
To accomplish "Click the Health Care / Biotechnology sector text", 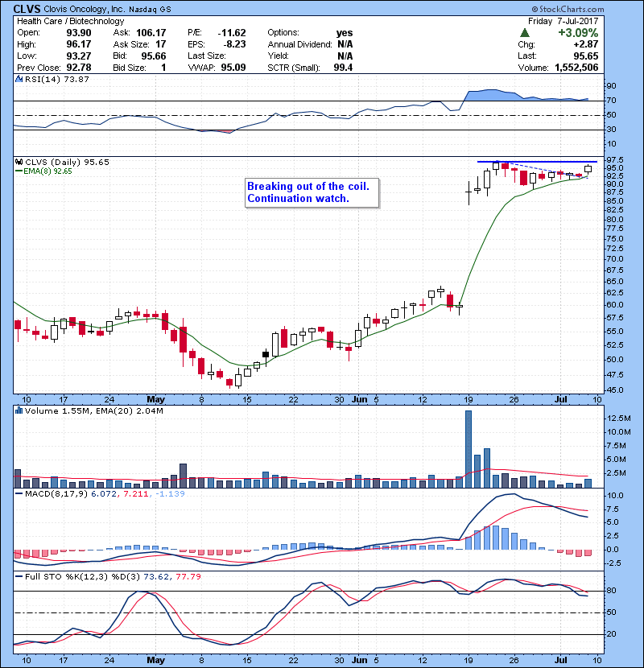I will coord(71,21).
